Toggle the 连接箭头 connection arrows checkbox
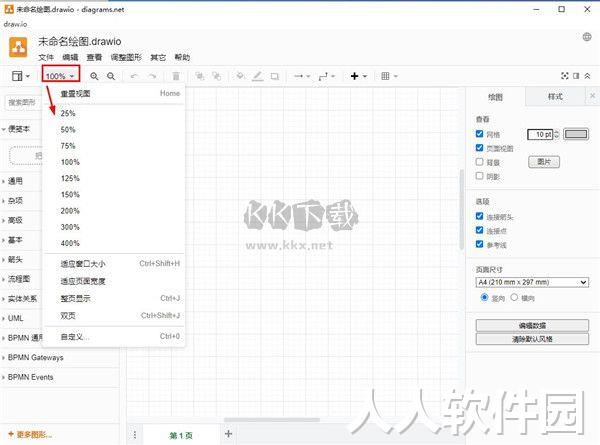This screenshot has width=600, height=445. (479, 216)
